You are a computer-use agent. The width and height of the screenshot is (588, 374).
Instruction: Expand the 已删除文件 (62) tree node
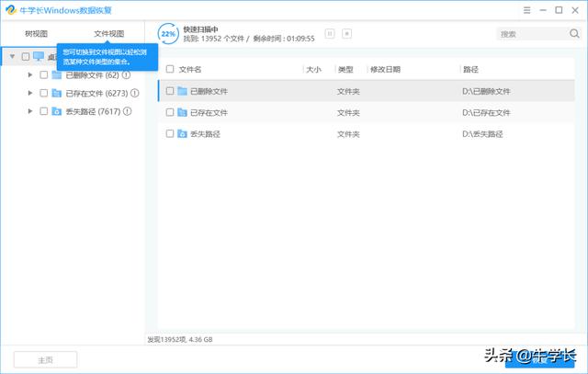(x=30, y=75)
